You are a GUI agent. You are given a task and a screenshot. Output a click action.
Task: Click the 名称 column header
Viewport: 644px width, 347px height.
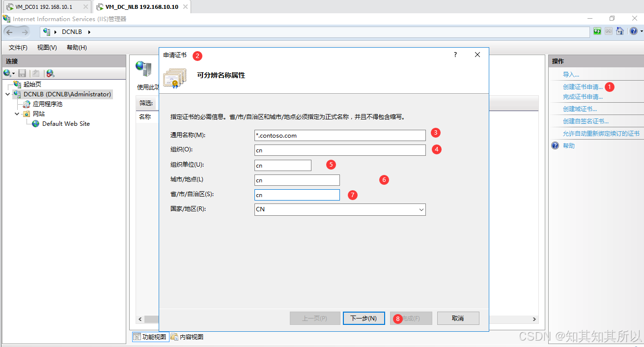(x=145, y=117)
